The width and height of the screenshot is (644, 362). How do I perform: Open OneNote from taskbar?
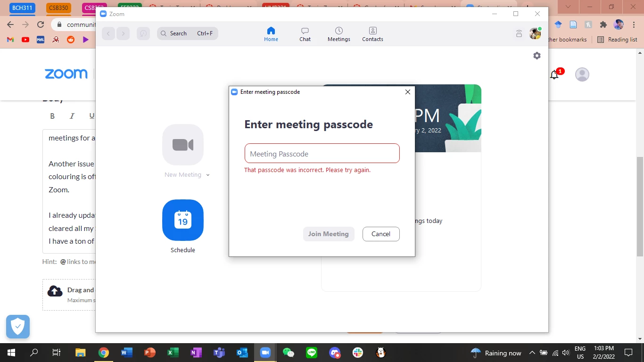[x=196, y=353]
